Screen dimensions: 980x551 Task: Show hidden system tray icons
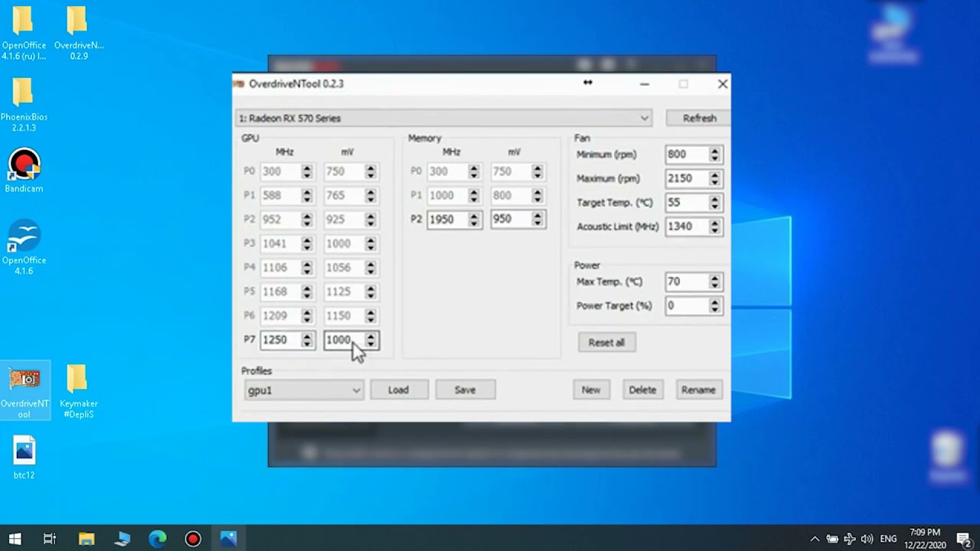click(x=815, y=539)
